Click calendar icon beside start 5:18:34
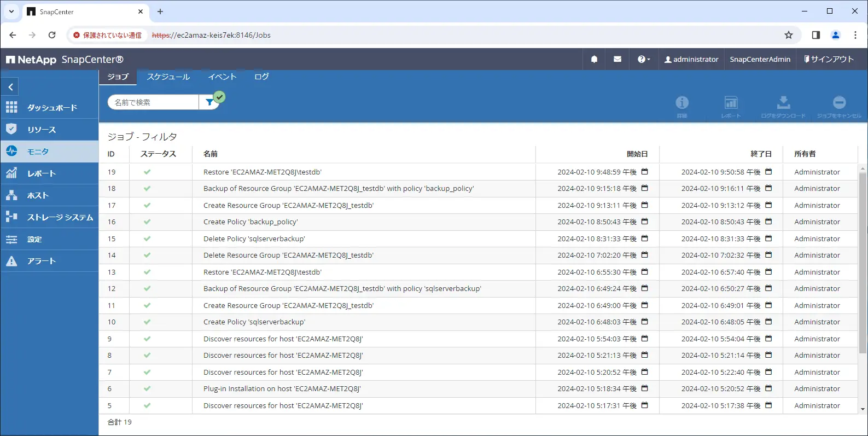Image resolution: width=868 pixels, height=436 pixels. point(644,388)
